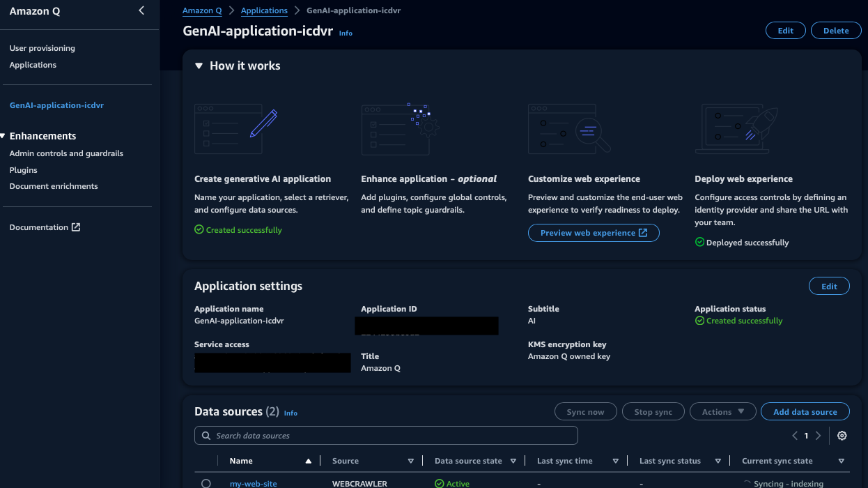Viewport: 868px width, 488px height.
Task: Select the my-web-site data source radio button
Action: click(x=206, y=483)
